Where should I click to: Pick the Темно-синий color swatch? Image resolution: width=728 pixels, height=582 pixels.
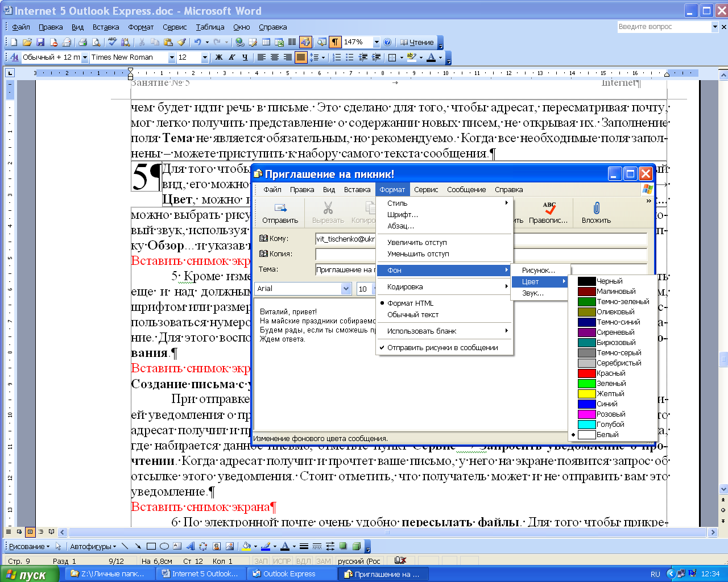[586, 322]
